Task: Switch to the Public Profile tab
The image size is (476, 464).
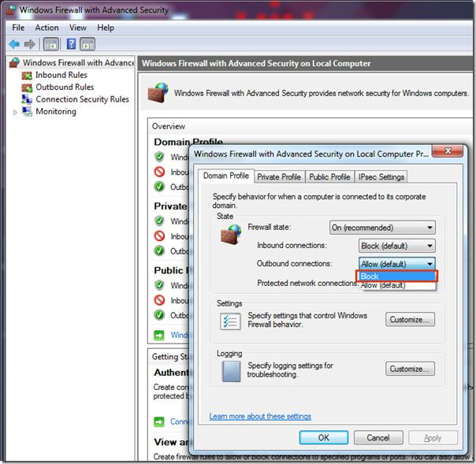Action: coord(329,177)
